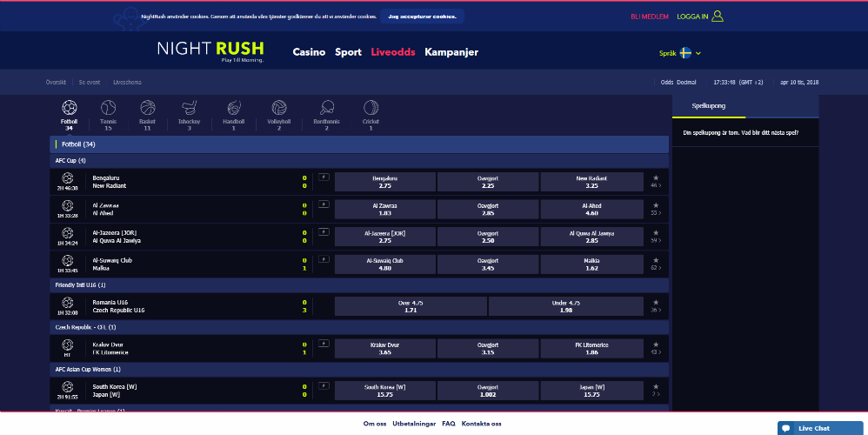Select the Spelkupong tab
This screenshot has width=868, height=435.
pos(709,106)
